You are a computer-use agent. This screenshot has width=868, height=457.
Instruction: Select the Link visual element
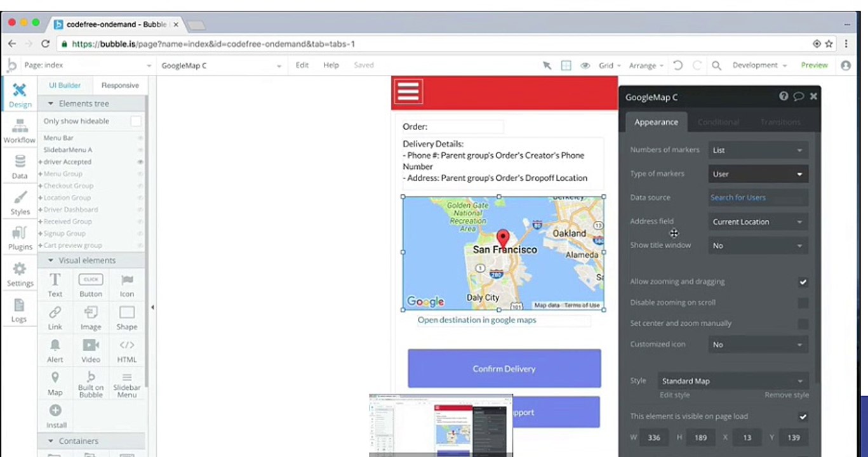click(x=55, y=318)
